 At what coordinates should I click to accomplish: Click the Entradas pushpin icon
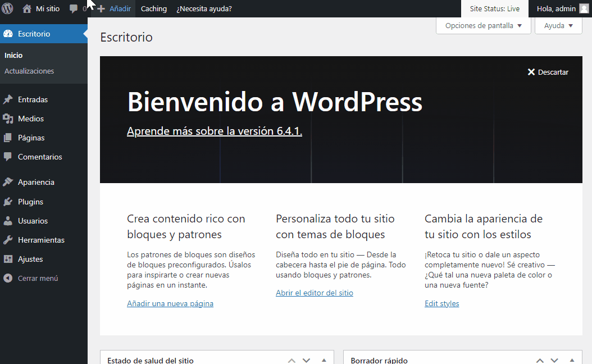(8, 99)
